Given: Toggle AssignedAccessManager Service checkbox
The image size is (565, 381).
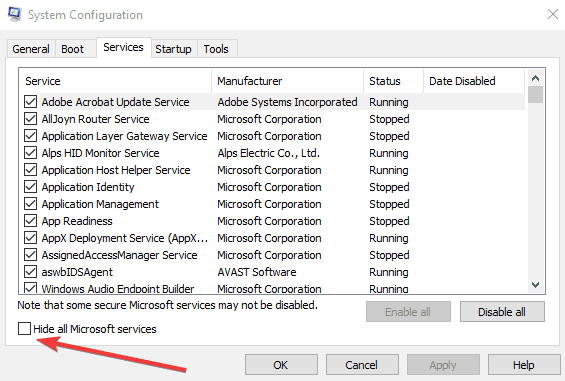Looking at the screenshot, I should click(31, 254).
